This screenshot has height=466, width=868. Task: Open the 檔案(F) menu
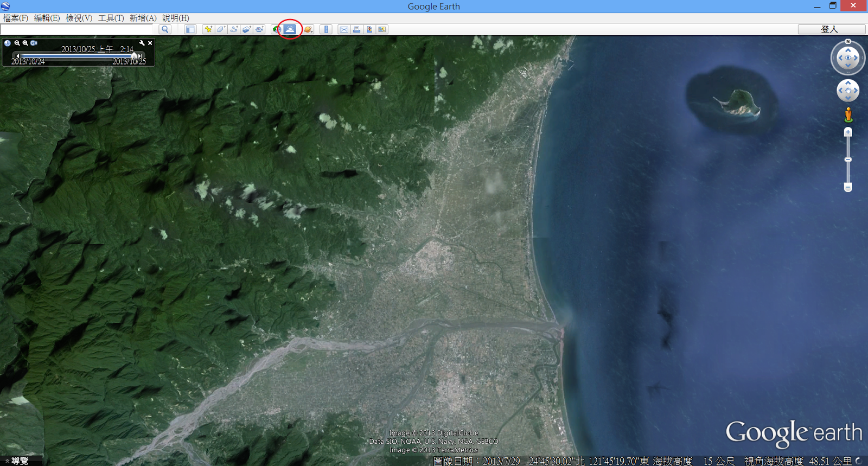(x=16, y=18)
